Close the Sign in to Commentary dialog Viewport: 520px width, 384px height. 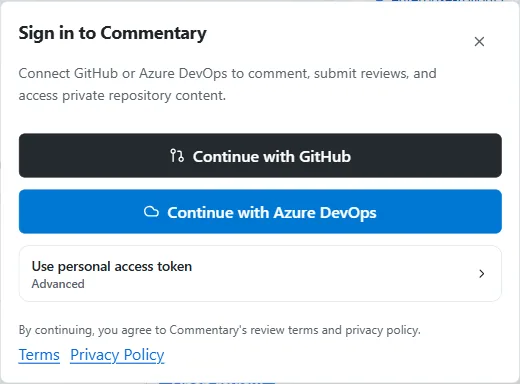pyautogui.click(x=479, y=42)
